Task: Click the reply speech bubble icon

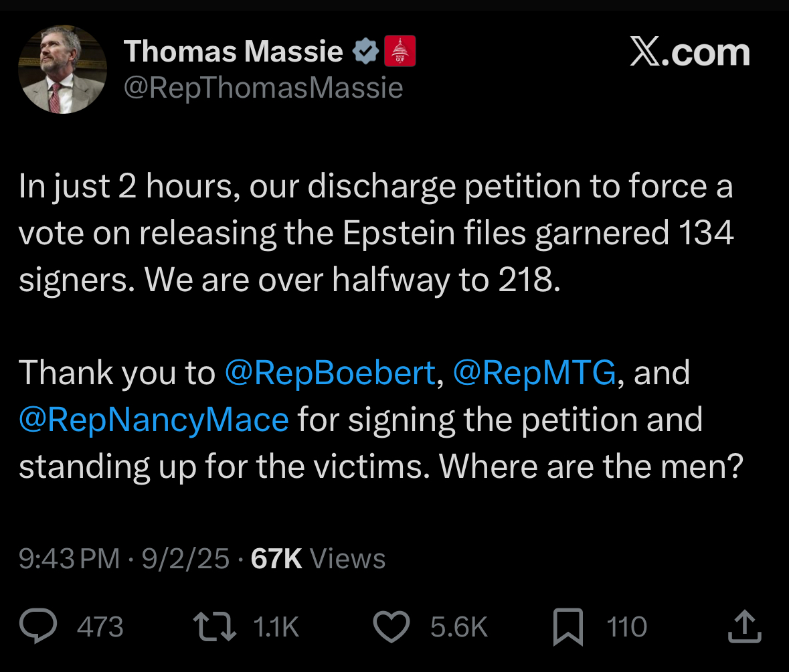Action: click(x=38, y=626)
